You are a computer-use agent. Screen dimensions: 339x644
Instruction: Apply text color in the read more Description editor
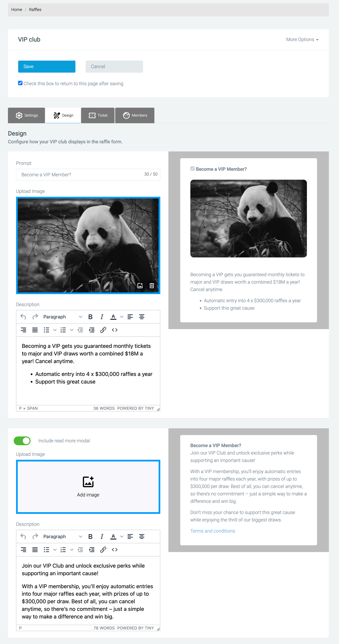[113, 536]
